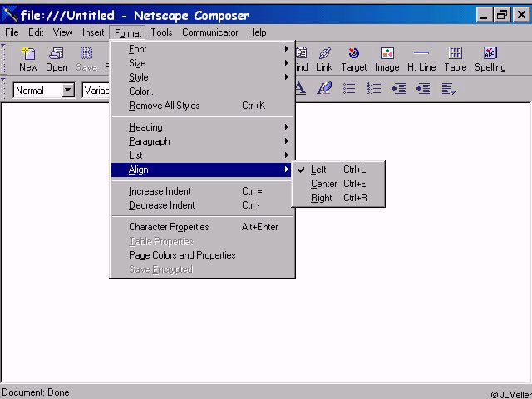Viewport: 532px width, 399px height.
Task: Click the main toolbar collapse grip handle
Action: 3,58
